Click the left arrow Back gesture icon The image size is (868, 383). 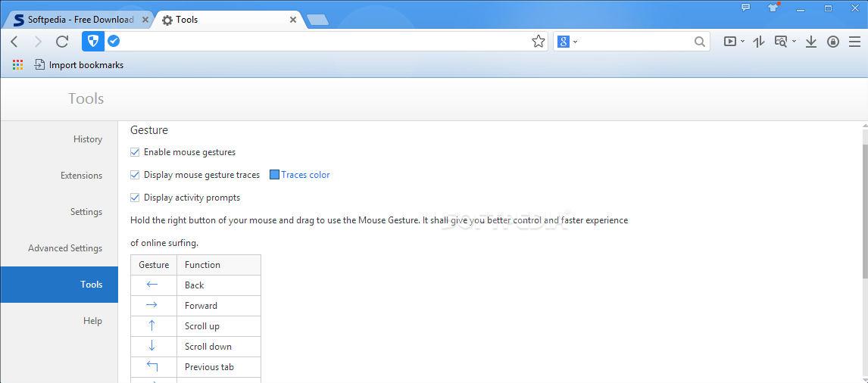point(152,285)
